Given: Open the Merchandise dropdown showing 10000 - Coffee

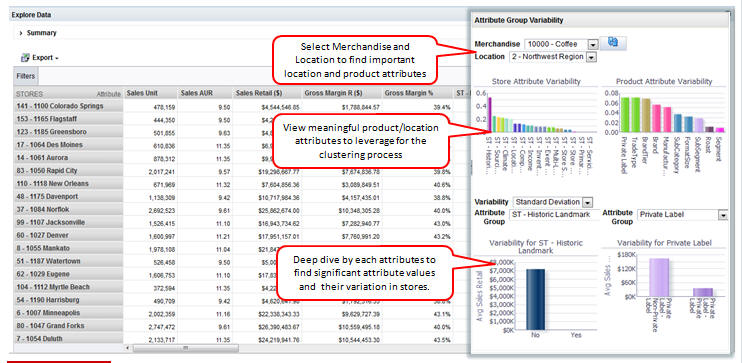Looking at the screenshot, I should point(592,44).
